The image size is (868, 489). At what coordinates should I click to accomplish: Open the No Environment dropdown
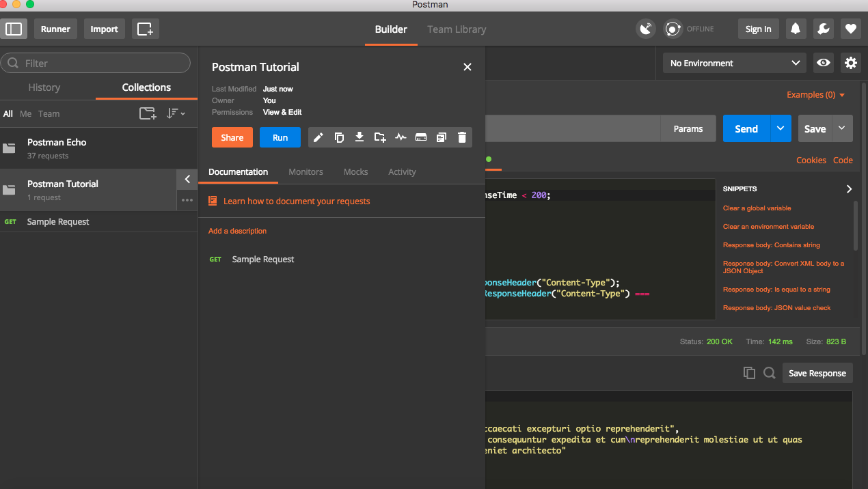(735, 63)
